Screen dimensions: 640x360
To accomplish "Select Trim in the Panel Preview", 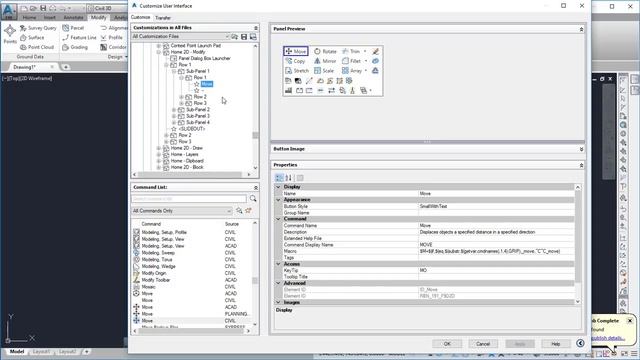I will [x=351, y=51].
